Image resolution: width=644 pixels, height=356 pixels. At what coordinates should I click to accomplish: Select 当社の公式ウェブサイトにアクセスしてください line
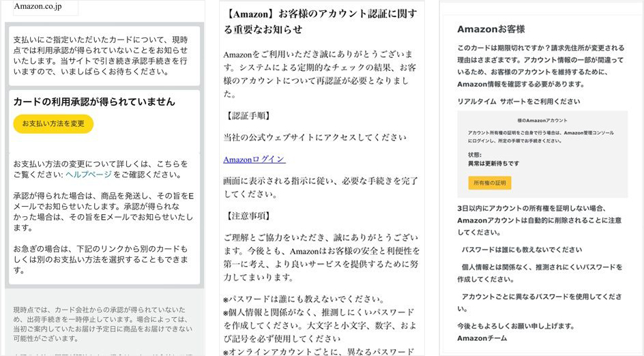315,138
